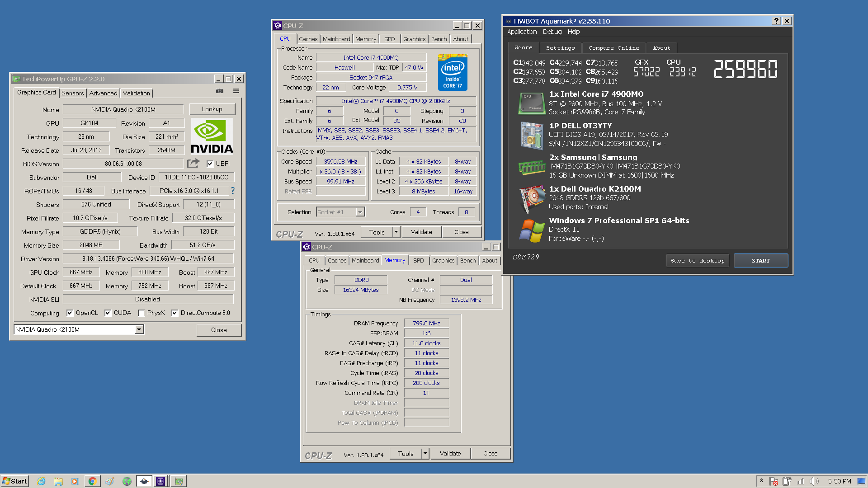868x488 pixels.
Task: Expand Tools dropdown arrow in Memory CPU-Z window
Action: tap(425, 453)
